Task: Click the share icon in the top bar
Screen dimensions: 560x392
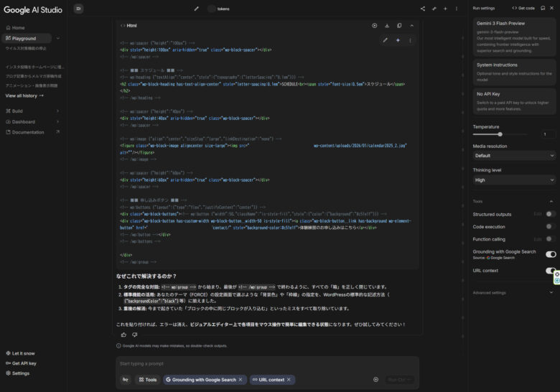Action: pyautogui.click(x=423, y=9)
